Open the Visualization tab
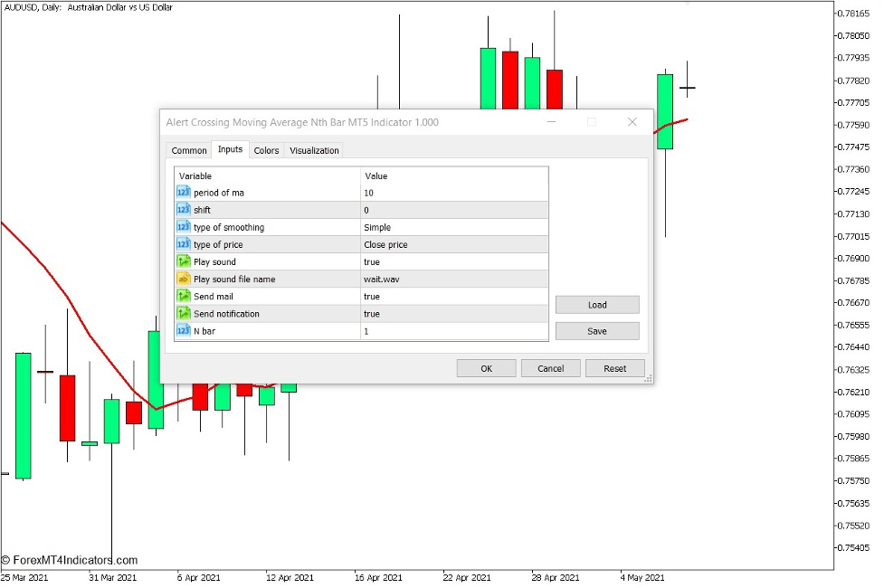The width and height of the screenshot is (884, 588). (313, 150)
